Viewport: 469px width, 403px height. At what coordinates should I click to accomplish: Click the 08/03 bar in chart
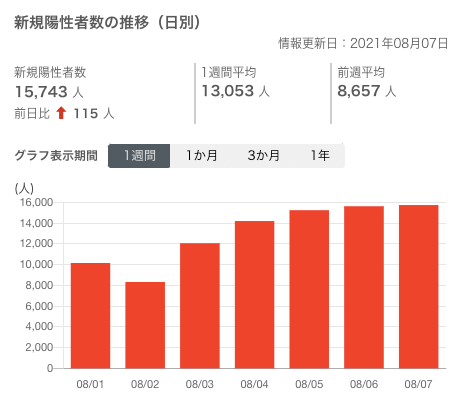(x=200, y=306)
